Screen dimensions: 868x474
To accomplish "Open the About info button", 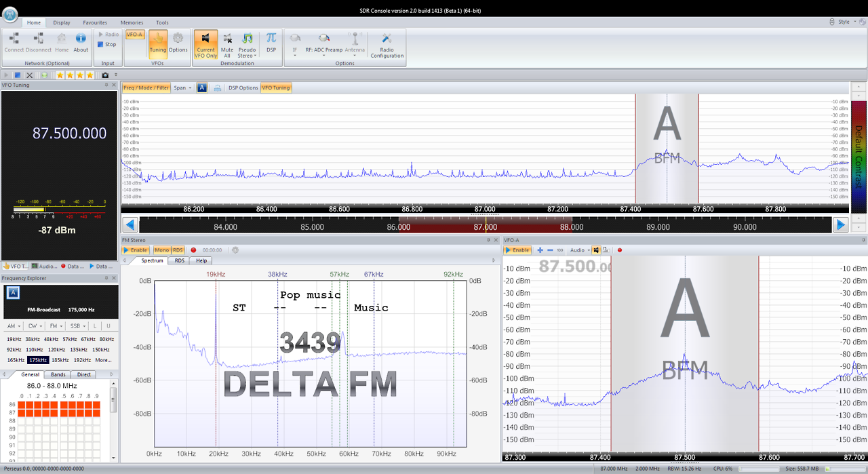I will pyautogui.click(x=81, y=42).
